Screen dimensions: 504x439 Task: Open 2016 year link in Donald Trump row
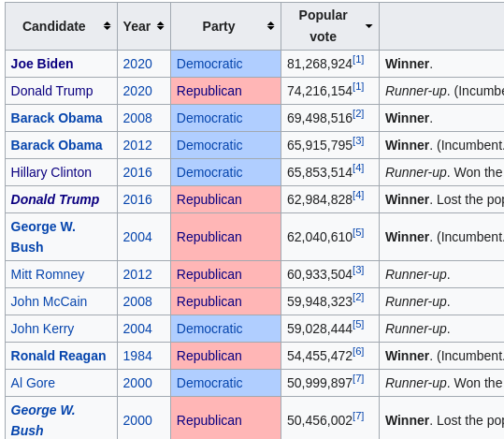[137, 199]
